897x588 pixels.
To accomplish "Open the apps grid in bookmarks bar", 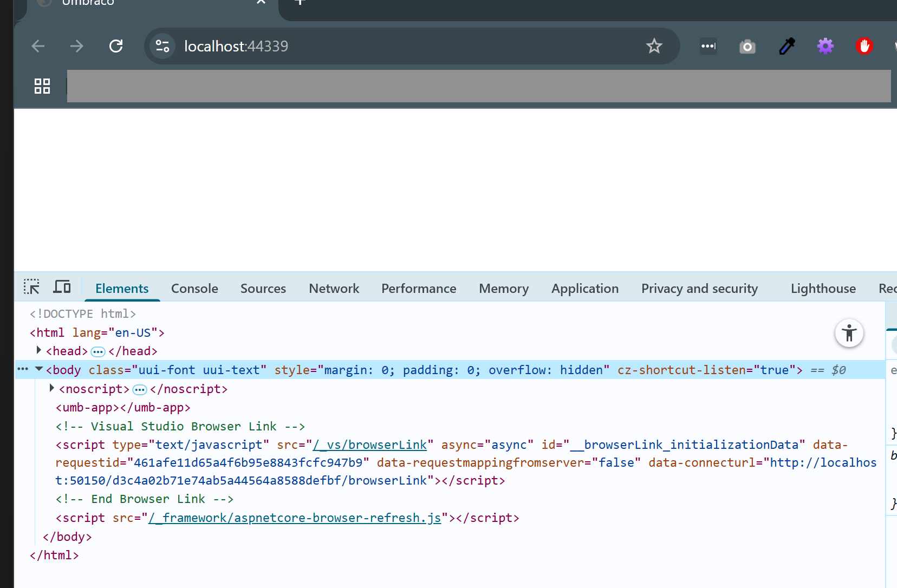I will pos(42,86).
